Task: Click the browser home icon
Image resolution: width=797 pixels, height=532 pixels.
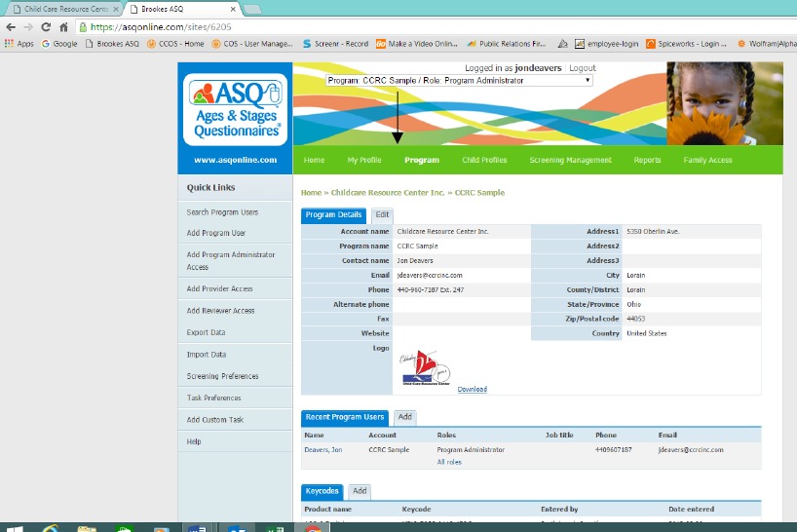Action: (x=63, y=27)
